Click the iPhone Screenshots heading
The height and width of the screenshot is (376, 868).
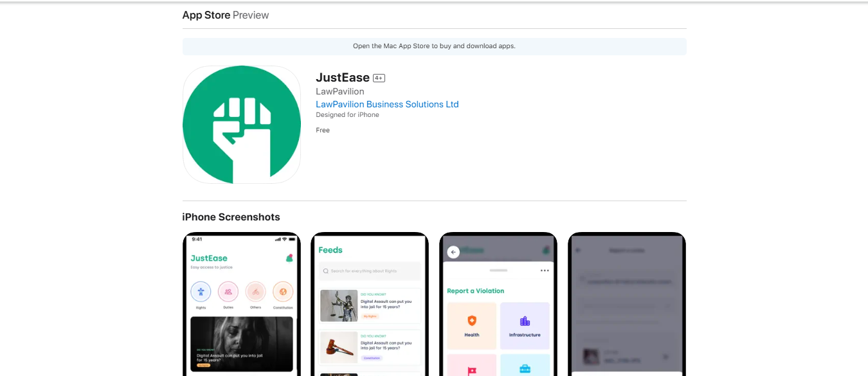click(x=231, y=217)
